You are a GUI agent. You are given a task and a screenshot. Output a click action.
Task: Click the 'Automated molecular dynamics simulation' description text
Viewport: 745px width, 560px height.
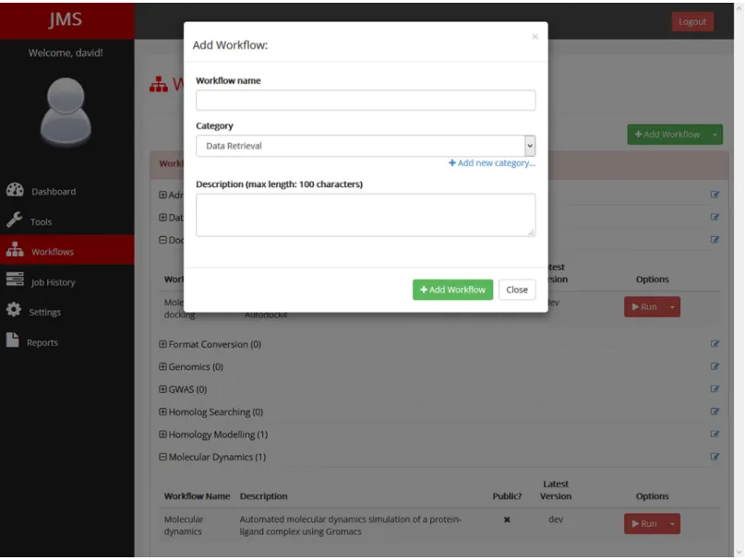click(x=350, y=525)
